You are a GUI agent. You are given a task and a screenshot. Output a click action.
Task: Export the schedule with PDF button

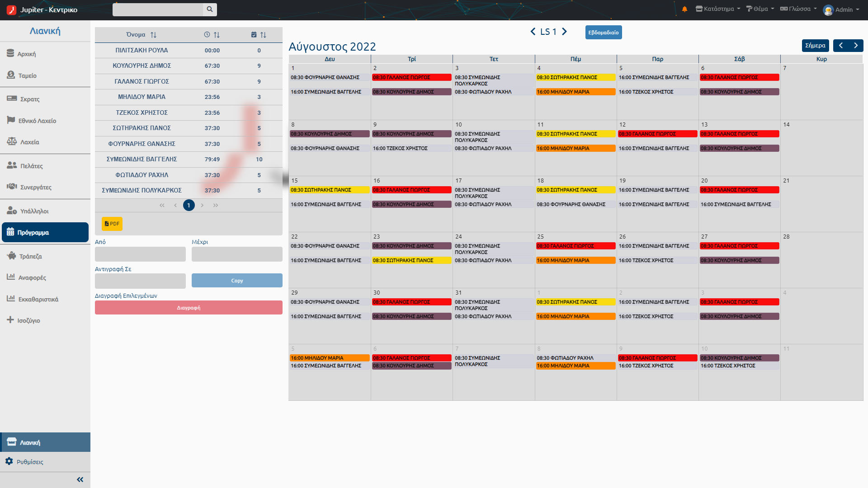point(112,224)
